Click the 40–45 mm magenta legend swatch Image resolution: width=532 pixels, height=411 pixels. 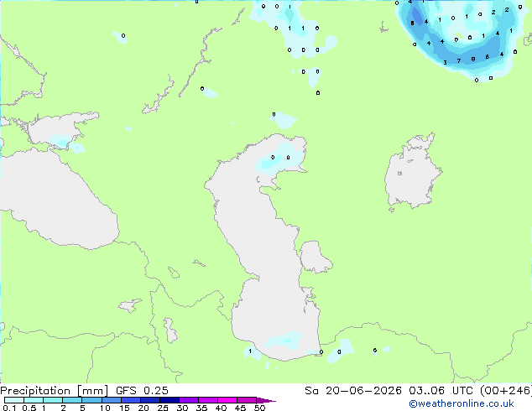(x=227, y=400)
